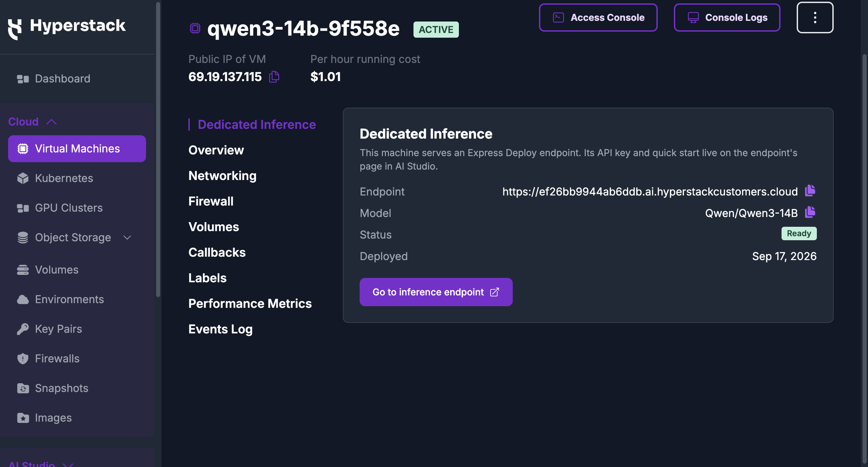Click the Firewalls shield icon
The width and height of the screenshot is (868, 467).
pyautogui.click(x=23, y=359)
